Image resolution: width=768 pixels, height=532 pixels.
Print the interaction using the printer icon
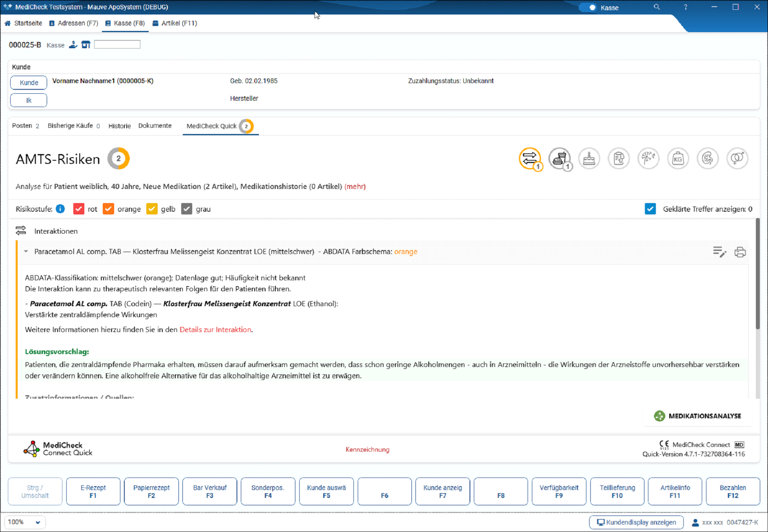740,252
